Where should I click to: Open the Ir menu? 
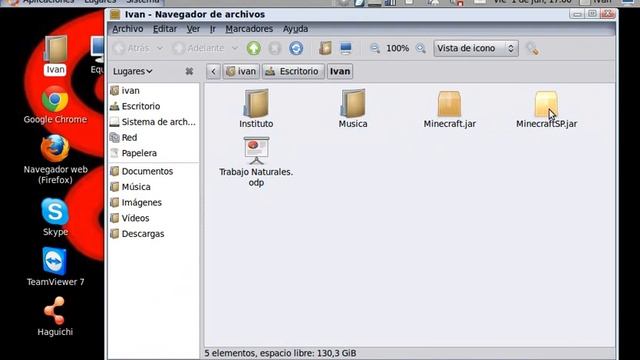click(213, 29)
